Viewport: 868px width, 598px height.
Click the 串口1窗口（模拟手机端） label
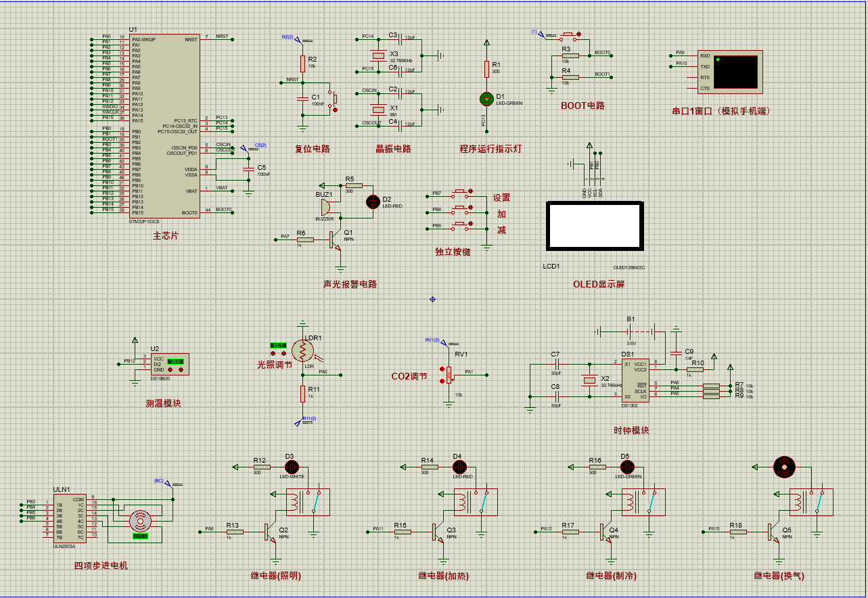pyautogui.click(x=721, y=112)
